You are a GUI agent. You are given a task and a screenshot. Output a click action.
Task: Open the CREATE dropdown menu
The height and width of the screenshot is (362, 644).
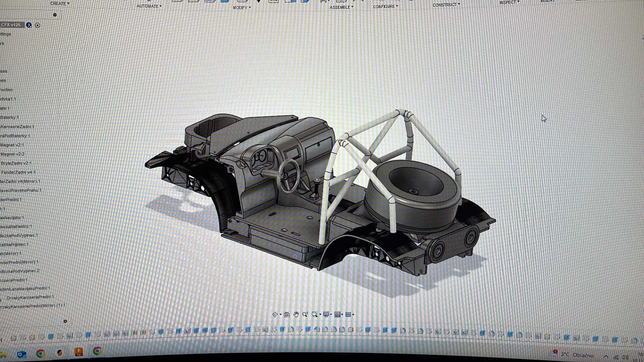pyautogui.click(x=60, y=4)
